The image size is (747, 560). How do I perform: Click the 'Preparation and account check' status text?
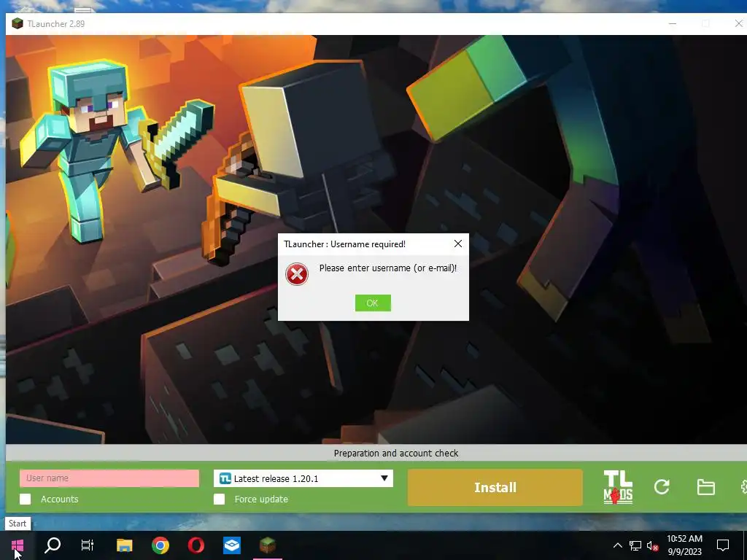tap(396, 454)
